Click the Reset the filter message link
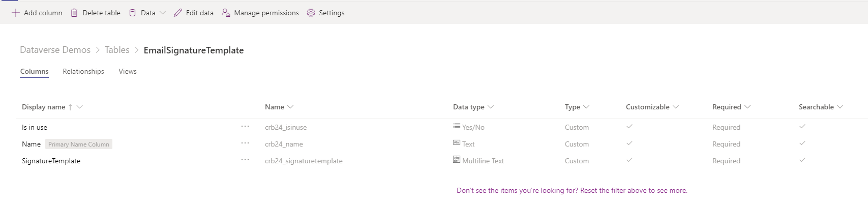The image size is (868, 204). coord(572,190)
